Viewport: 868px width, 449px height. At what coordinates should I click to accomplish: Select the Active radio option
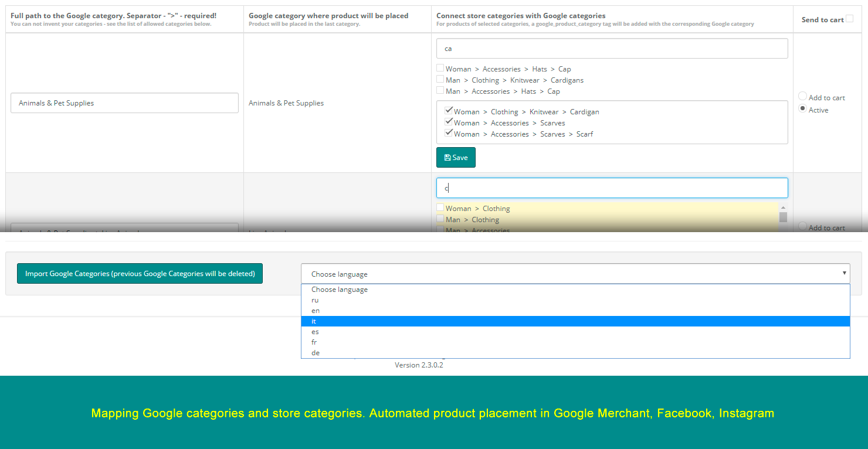[x=803, y=108]
